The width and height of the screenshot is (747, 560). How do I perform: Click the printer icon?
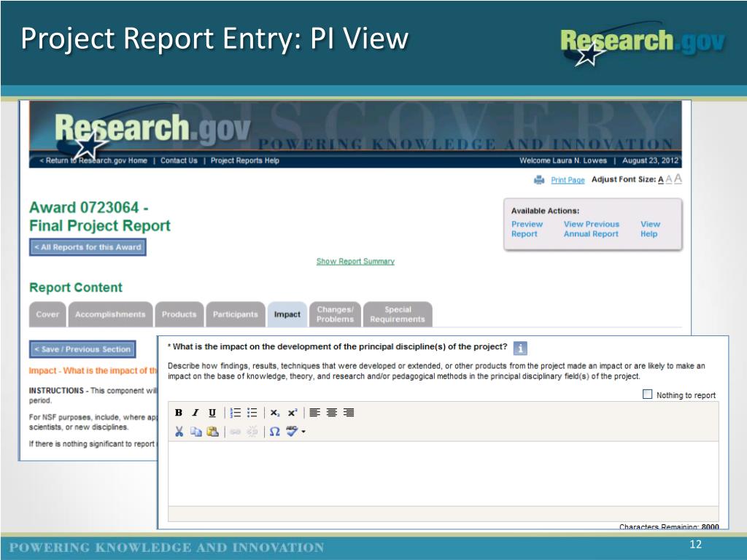point(539,180)
